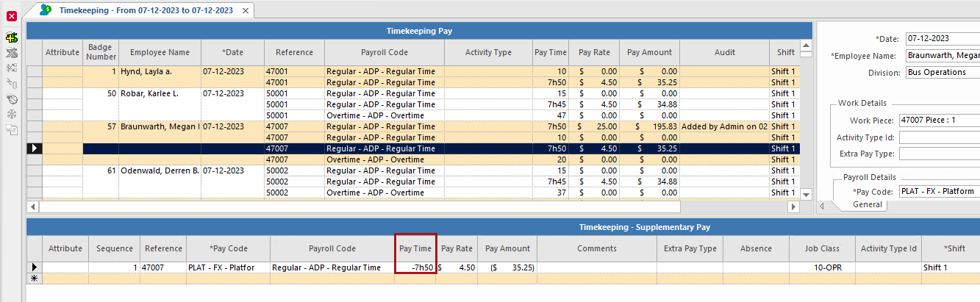Viewport: 980px width, 302px height.
Task: Click the Payroll Code header in Timekeeping Pay
Action: [x=385, y=52]
